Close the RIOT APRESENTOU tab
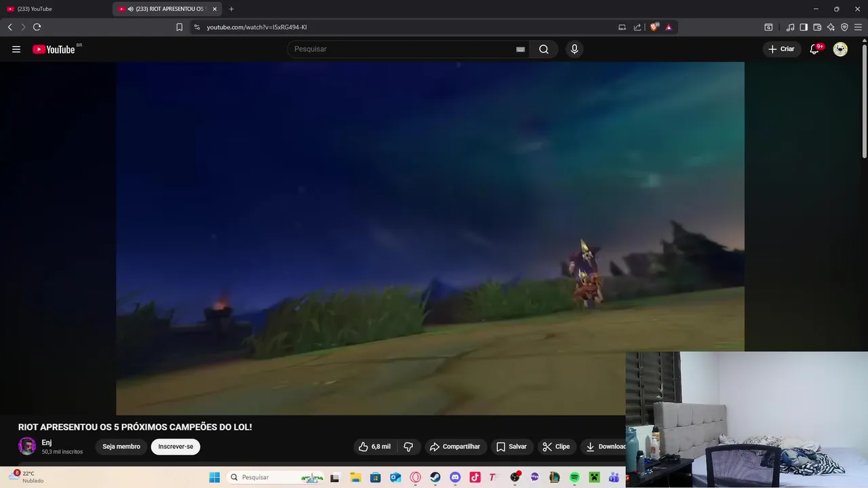This screenshot has width=868, height=488. (215, 9)
